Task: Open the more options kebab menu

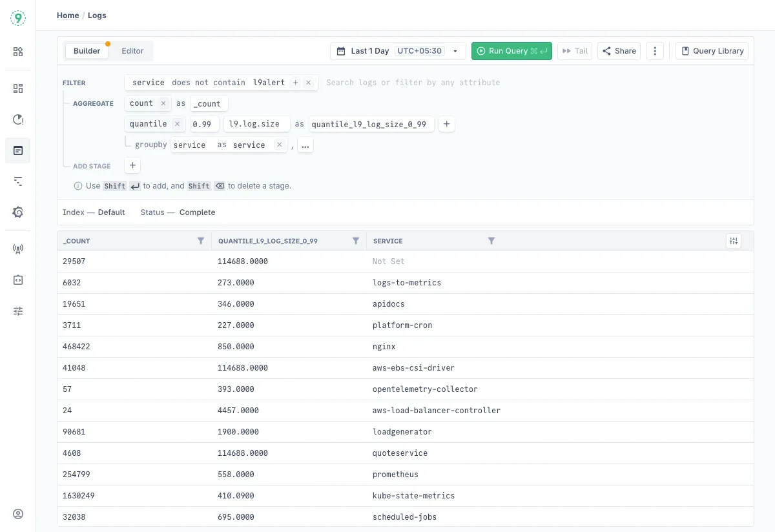Action: pos(655,51)
